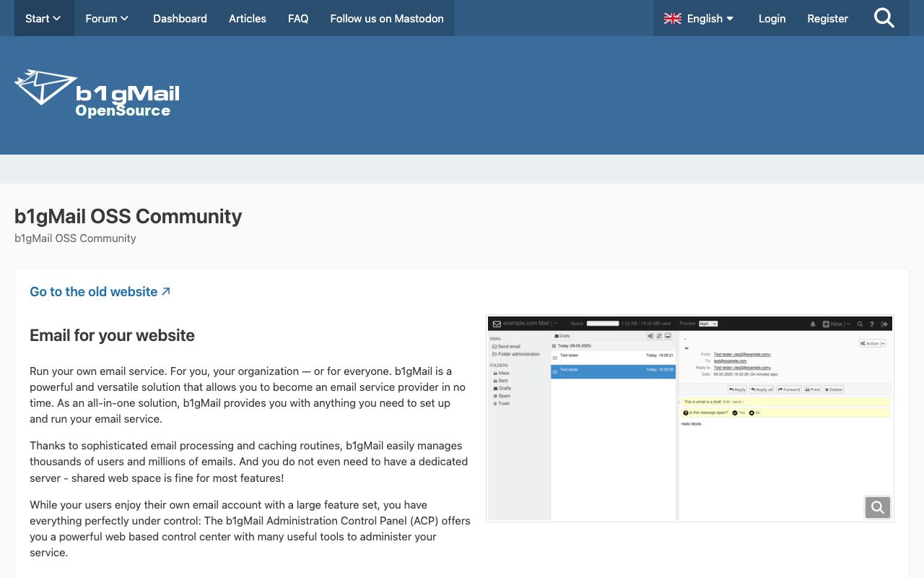
Task: Click the b1gMail OSS Community subtitle text
Action: pyautogui.click(x=75, y=238)
